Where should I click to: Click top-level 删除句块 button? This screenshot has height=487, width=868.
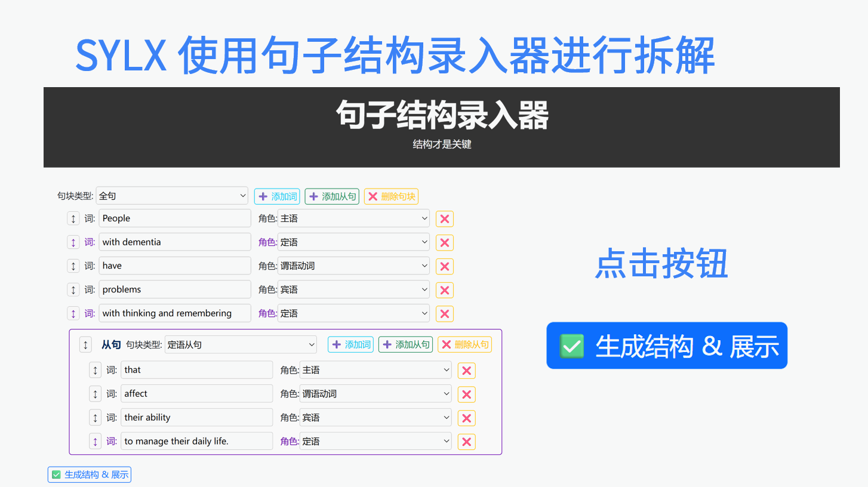coord(391,196)
